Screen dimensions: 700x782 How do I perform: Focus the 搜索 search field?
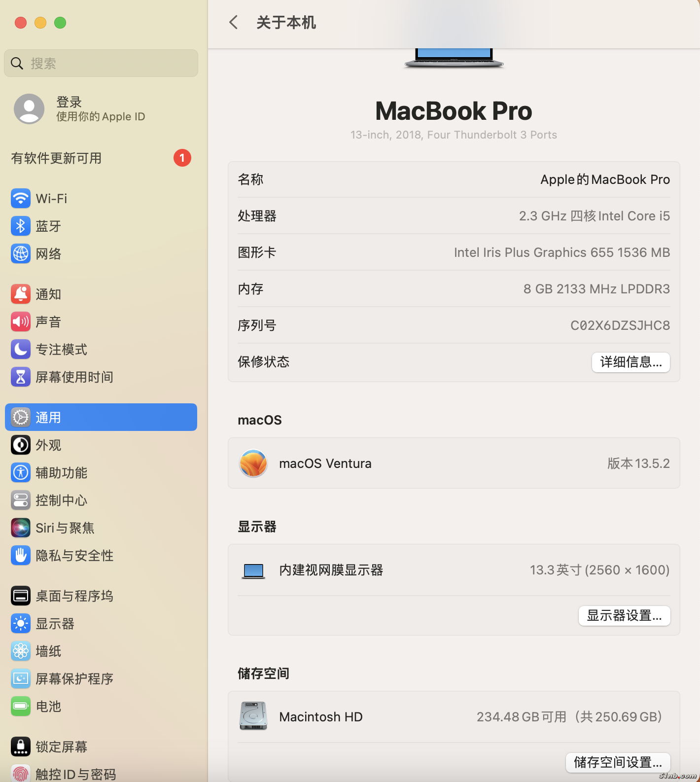pos(101,63)
